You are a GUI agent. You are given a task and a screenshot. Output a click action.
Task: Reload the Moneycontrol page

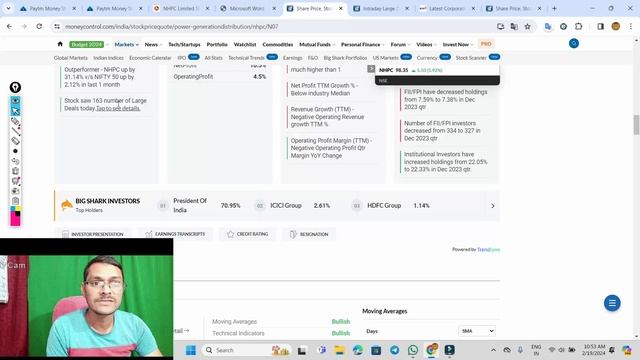pos(39,27)
